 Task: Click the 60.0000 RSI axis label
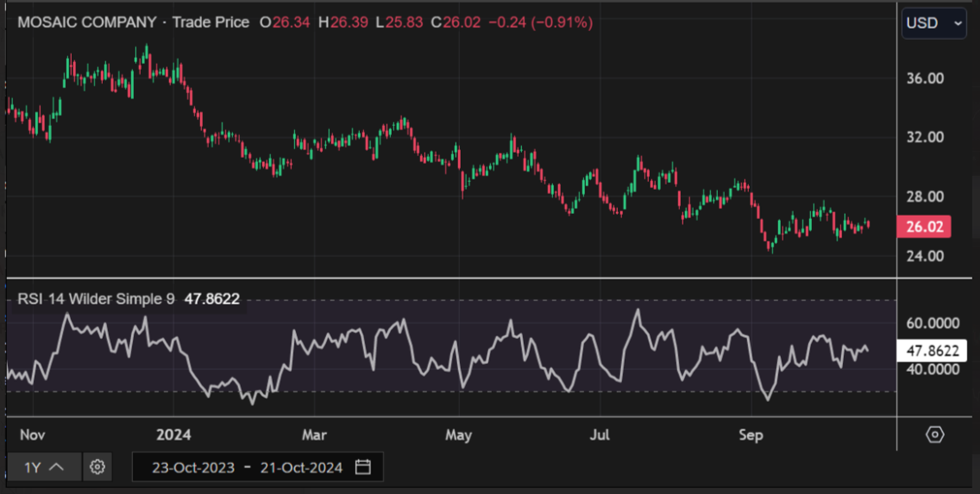tap(933, 323)
